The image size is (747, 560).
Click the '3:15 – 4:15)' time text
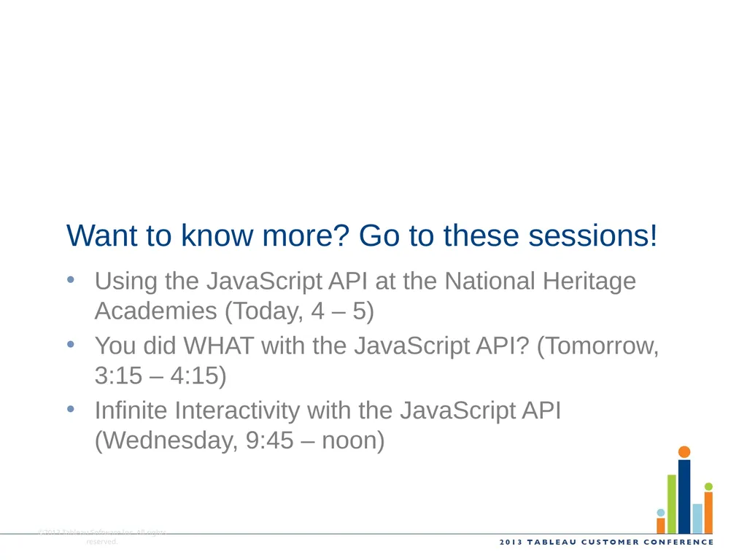(x=160, y=376)
